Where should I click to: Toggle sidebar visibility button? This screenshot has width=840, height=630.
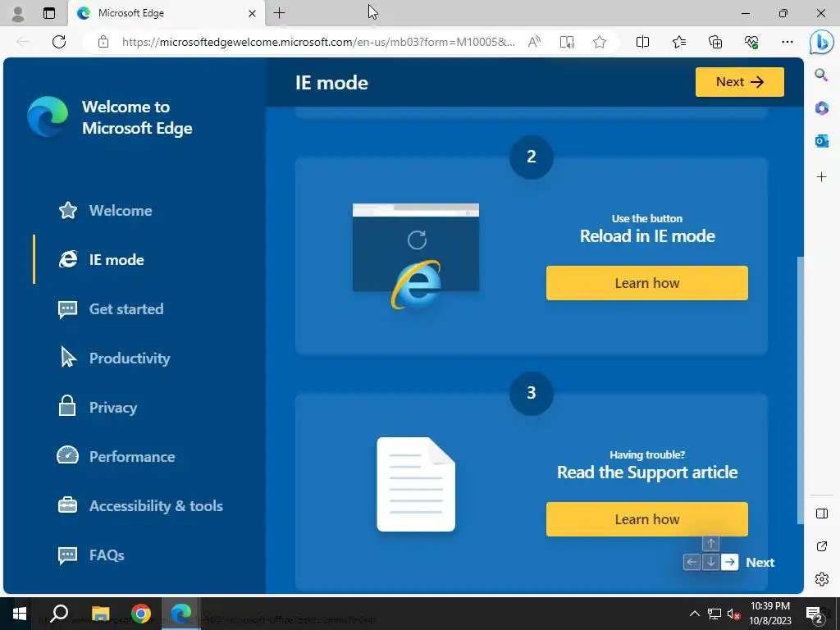[x=822, y=514]
